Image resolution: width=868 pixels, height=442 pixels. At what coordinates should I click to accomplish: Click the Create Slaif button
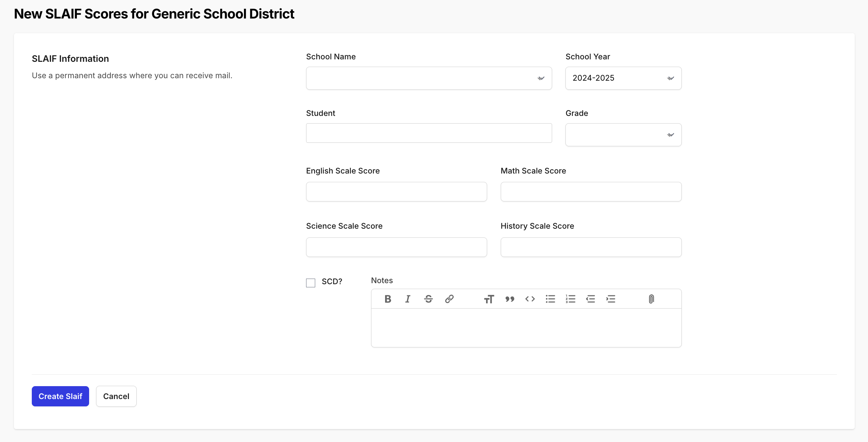pos(60,396)
